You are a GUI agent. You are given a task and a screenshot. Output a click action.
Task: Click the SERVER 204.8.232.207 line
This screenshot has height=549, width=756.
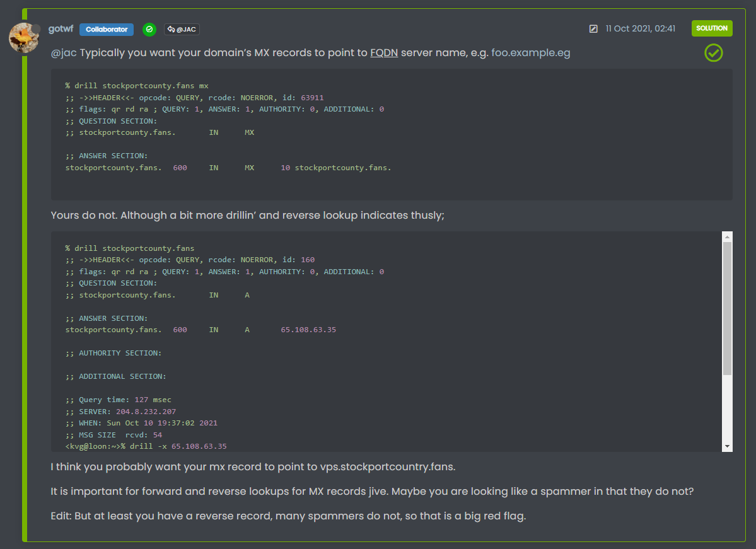[x=120, y=412]
